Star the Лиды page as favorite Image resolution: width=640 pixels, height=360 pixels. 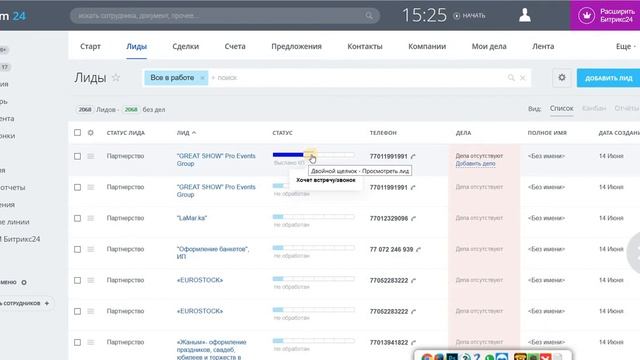click(x=116, y=78)
